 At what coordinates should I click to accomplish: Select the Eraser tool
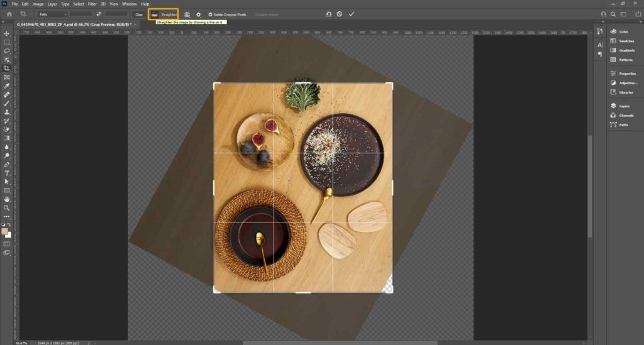point(6,129)
